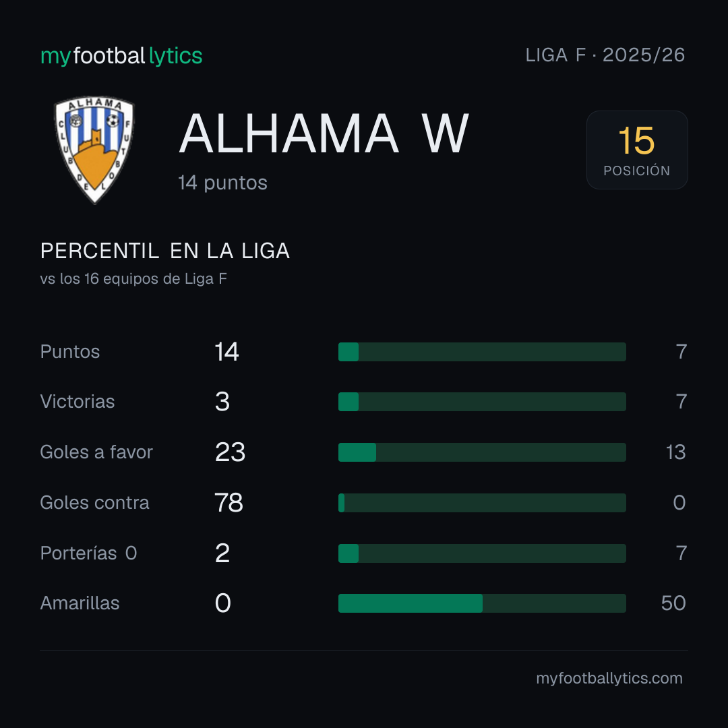Open the myfootballytics.com footer link
Screen dimensions: 728x728
609,678
